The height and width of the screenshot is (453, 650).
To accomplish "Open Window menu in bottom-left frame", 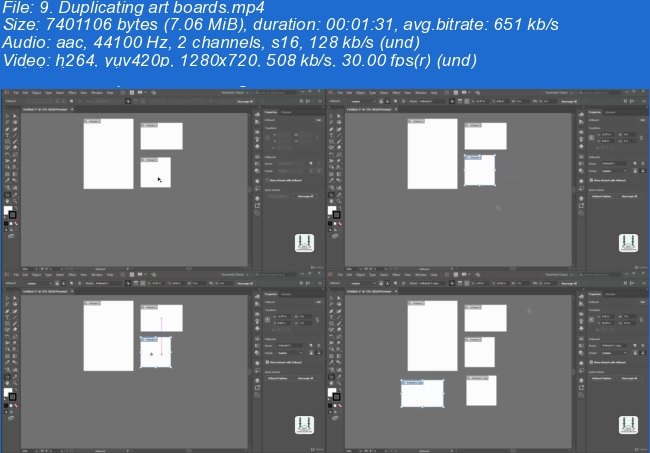I will click(97, 275).
